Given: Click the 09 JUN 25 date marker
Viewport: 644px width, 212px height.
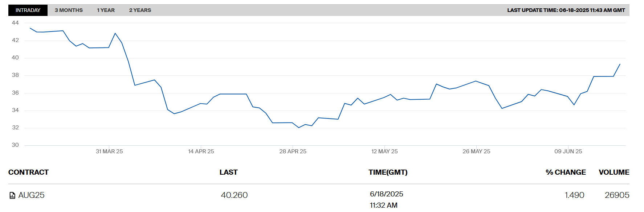Looking at the screenshot, I should (568, 151).
